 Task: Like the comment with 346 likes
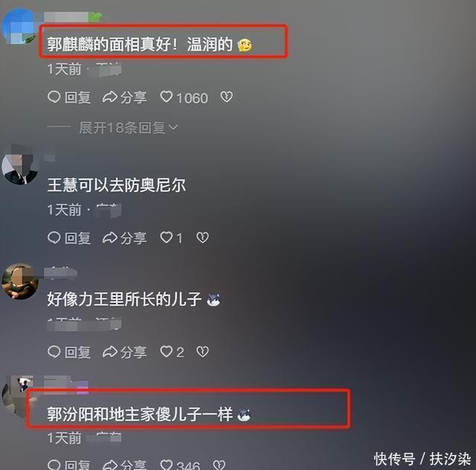point(180,465)
